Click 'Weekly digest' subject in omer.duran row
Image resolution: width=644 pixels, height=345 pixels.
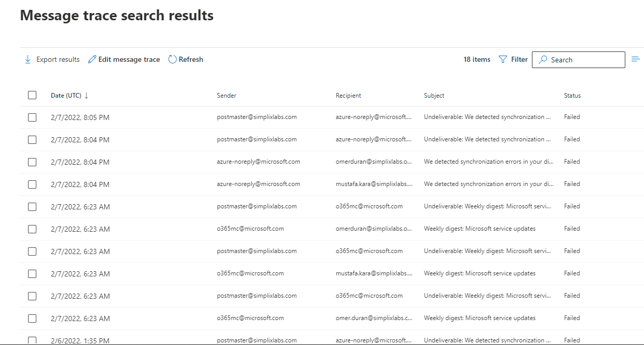point(479,318)
